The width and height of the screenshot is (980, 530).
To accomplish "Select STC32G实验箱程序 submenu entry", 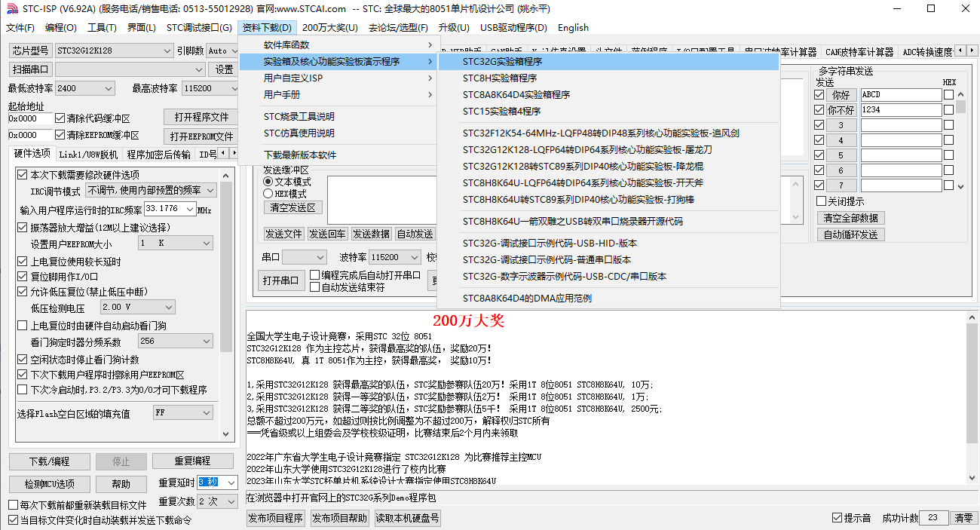I will click(608, 62).
